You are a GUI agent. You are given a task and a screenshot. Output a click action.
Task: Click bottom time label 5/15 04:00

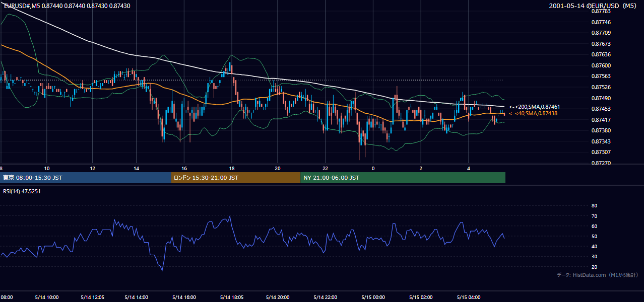click(x=468, y=297)
